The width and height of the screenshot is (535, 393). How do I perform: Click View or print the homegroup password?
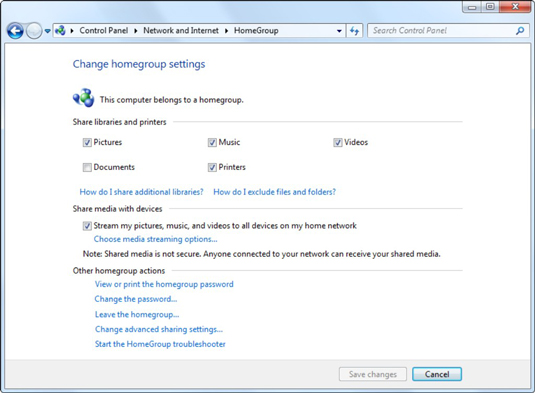click(x=164, y=284)
